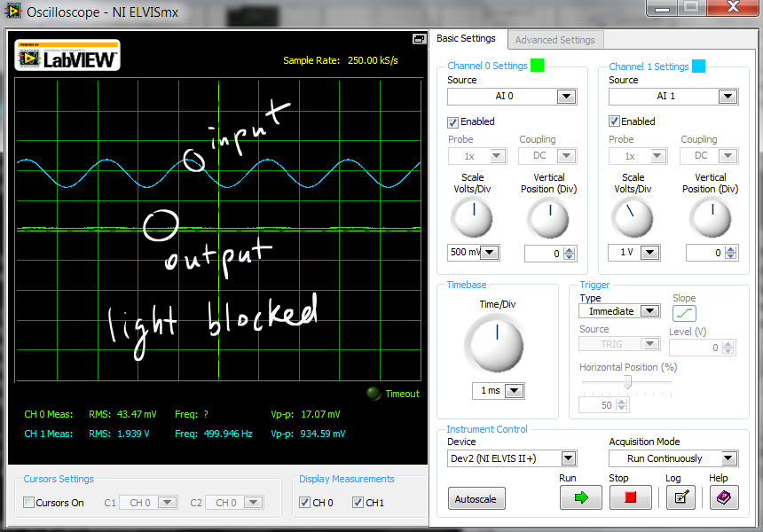Click the graph display toggle icon at top-right

point(419,39)
